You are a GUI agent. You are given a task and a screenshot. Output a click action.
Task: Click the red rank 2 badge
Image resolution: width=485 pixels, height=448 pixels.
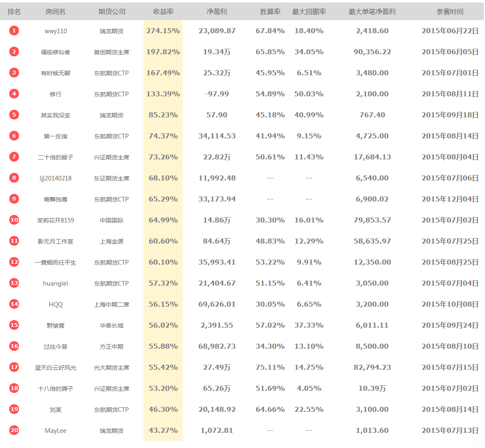pos(14,52)
